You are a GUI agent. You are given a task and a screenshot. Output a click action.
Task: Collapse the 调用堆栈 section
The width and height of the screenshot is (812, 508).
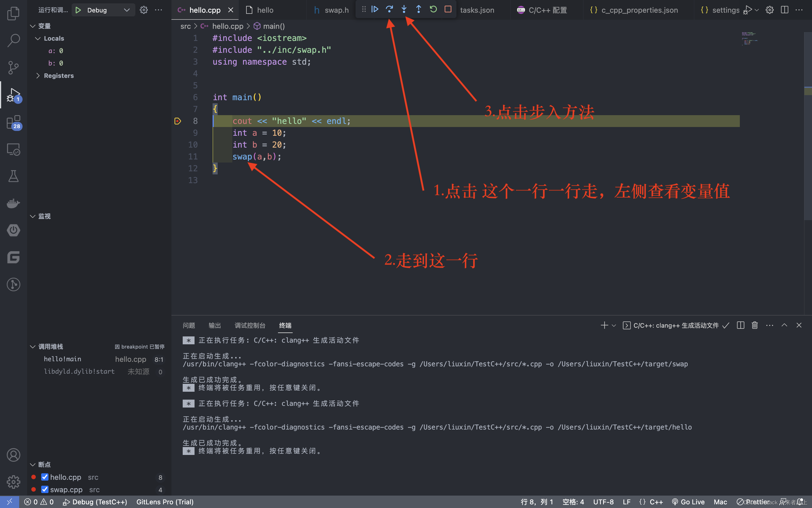[x=32, y=346]
